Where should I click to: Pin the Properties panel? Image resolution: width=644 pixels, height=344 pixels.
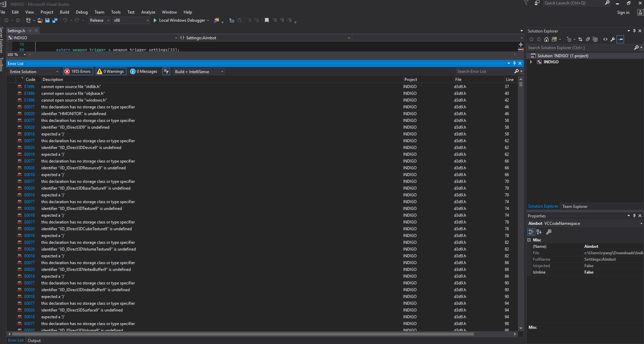[x=635, y=216]
